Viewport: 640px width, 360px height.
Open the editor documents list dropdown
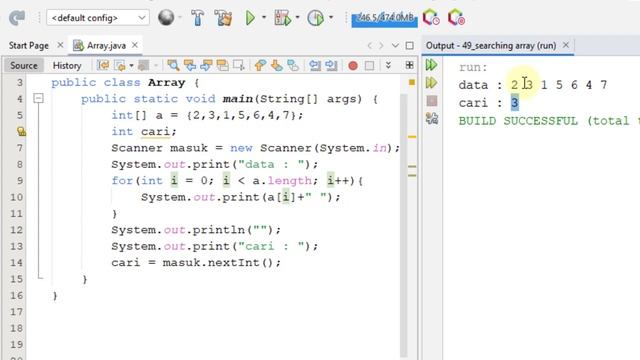395,45
